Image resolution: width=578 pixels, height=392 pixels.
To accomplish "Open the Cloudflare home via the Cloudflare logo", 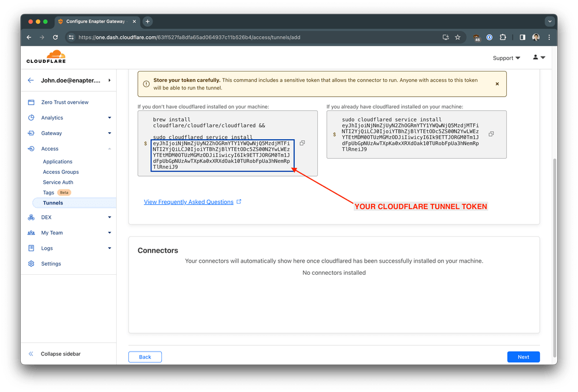I will (46, 57).
